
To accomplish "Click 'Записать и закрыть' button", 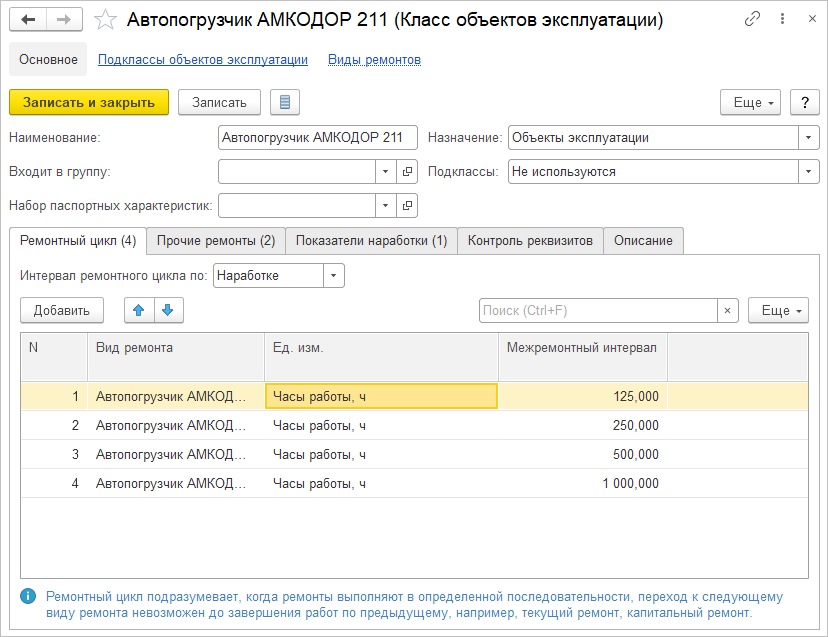I will [89, 102].
